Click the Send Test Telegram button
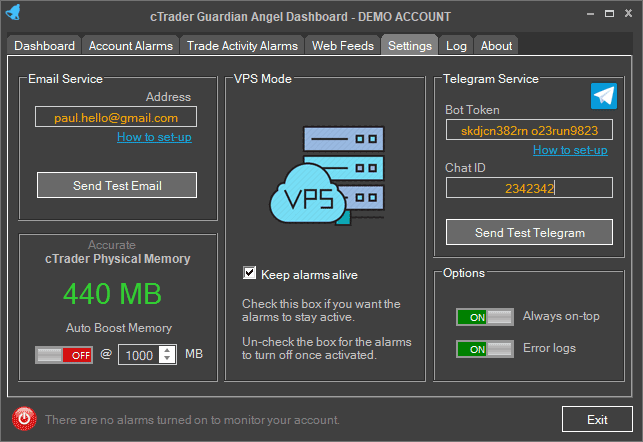 pos(529,232)
